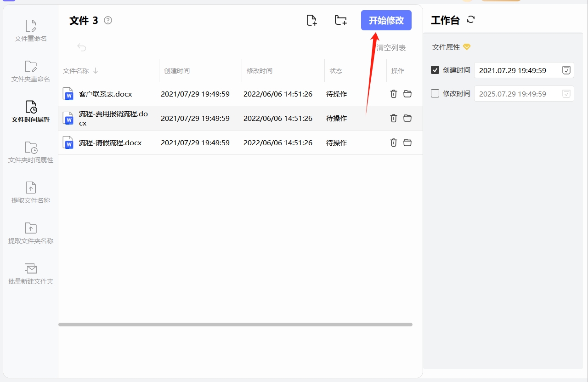
Task: Click the Word icon of 流程-费用报销流程.docx
Action: tap(68, 118)
